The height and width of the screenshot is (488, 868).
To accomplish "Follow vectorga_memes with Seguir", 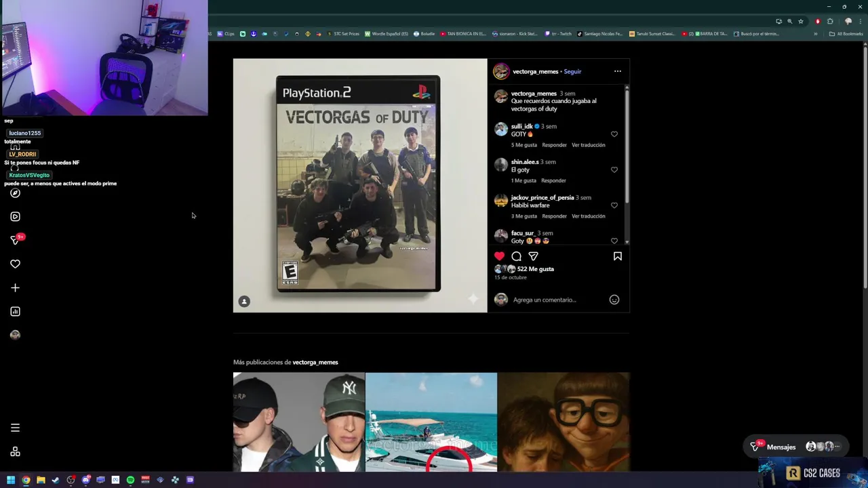I will pos(572,71).
